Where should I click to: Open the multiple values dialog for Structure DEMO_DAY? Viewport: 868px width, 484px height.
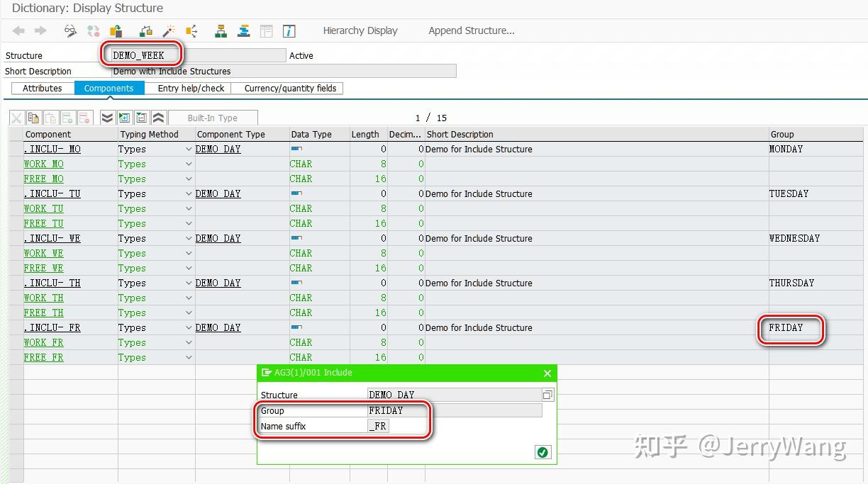(547, 395)
